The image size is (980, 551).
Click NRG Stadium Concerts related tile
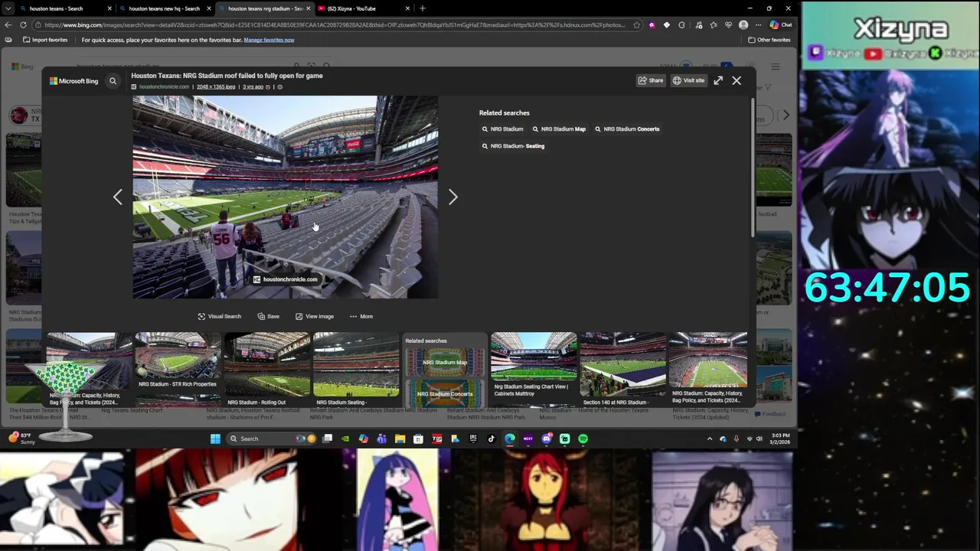coord(445,393)
